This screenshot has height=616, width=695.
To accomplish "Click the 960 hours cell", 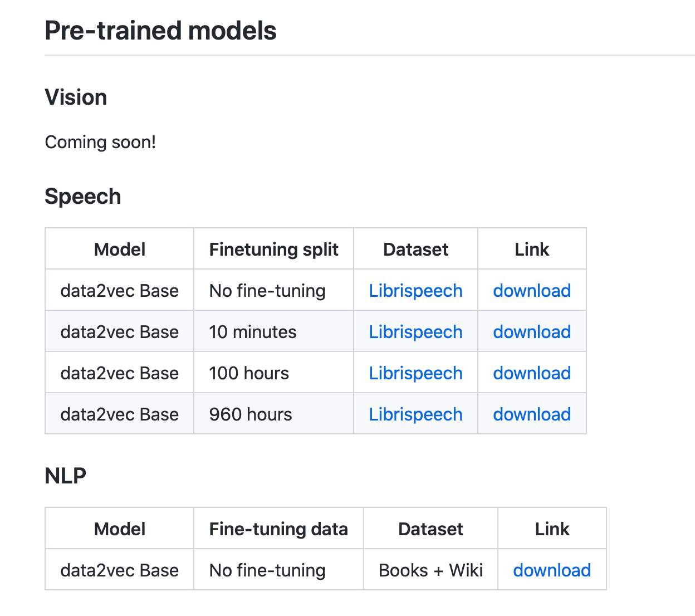I will [251, 414].
